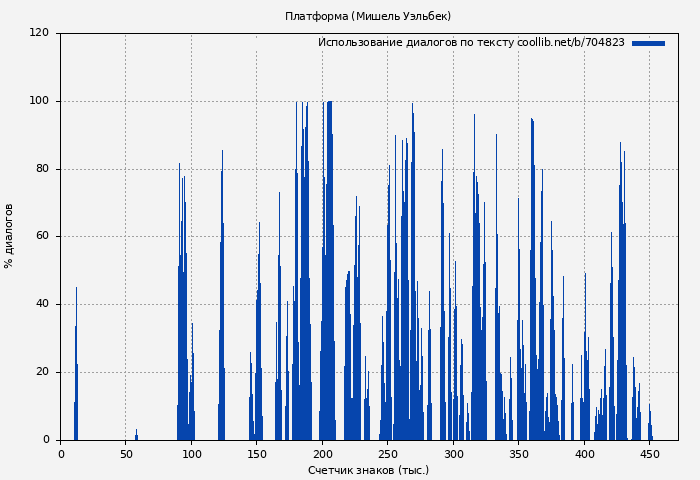Click the y-axis tick label 120
This screenshot has width=700, height=480.
point(39,33)
